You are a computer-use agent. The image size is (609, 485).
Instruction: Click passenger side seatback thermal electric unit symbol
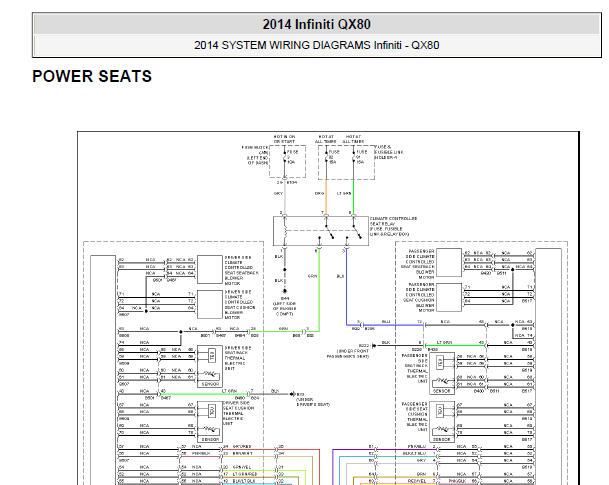click(442, 374)
